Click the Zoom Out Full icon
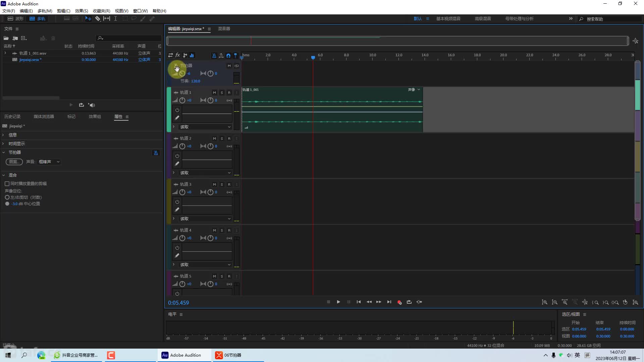The width and height of the screenshot is (644, 362). (585, 302)
